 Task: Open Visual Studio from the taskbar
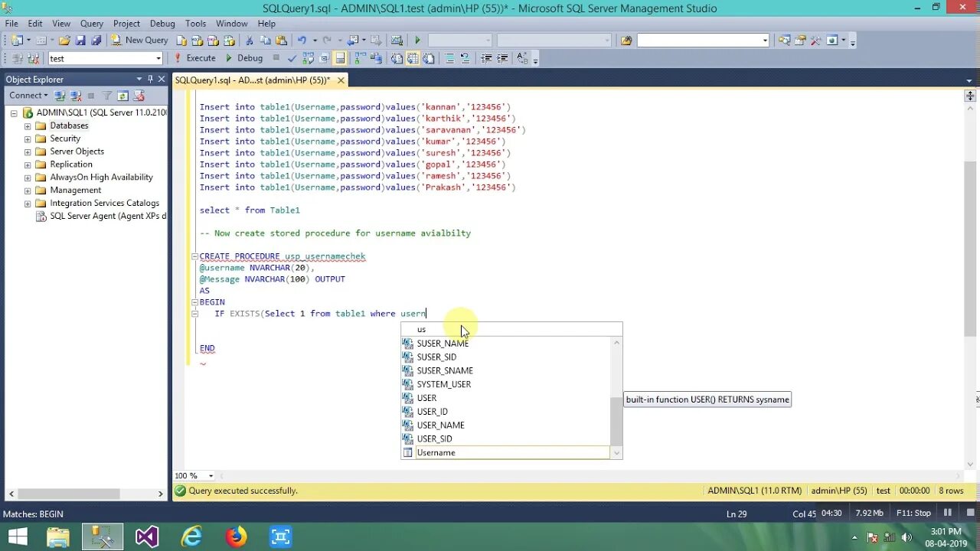[147, 536]
